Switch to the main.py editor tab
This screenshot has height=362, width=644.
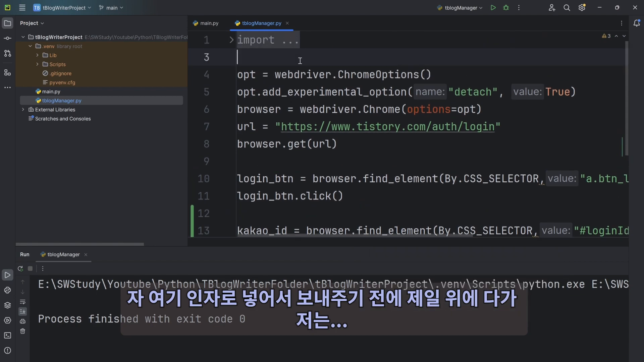point(206,23)
